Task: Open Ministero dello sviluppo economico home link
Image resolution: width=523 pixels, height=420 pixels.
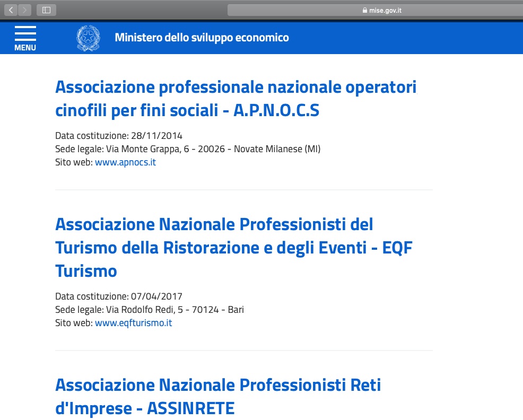Action: (202, 38)
